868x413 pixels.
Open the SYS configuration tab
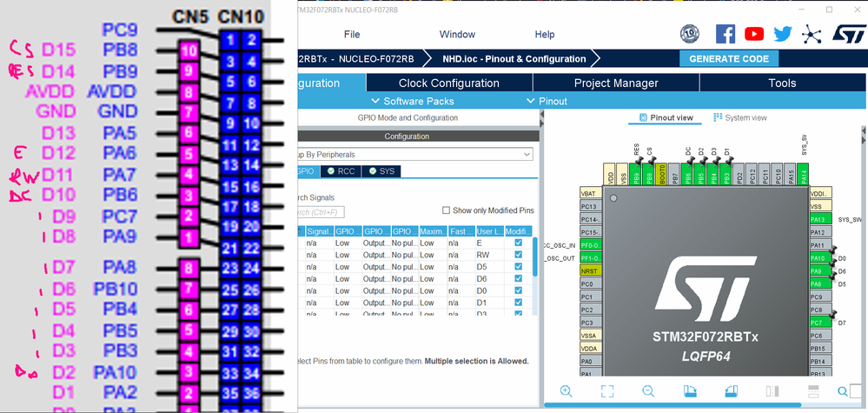click(x=381, y=171)
